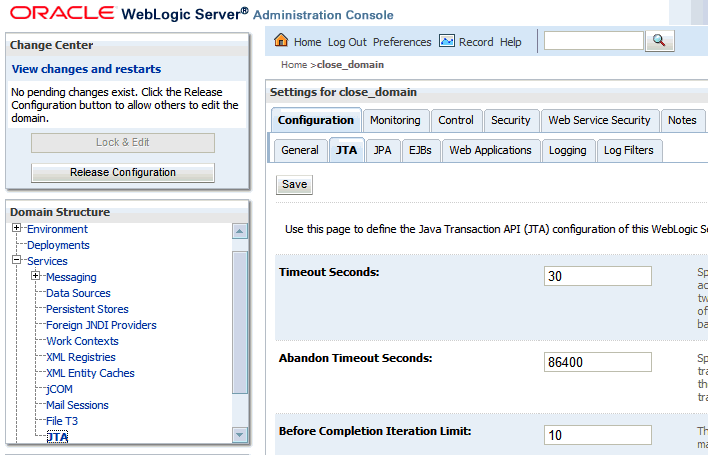The image size is (708, 455).
Task: Open the Web Service Security tab
Action: point(599,120)
